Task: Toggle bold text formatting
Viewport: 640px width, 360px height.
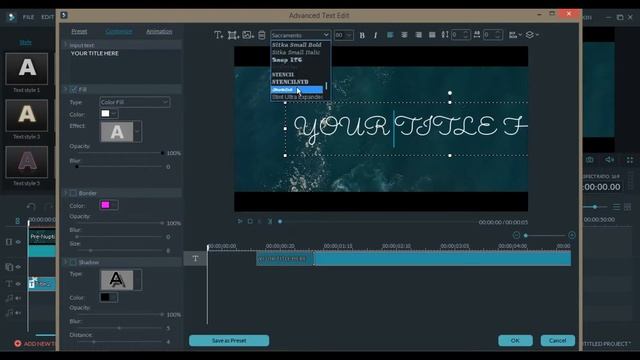Action: pos(362,36)
